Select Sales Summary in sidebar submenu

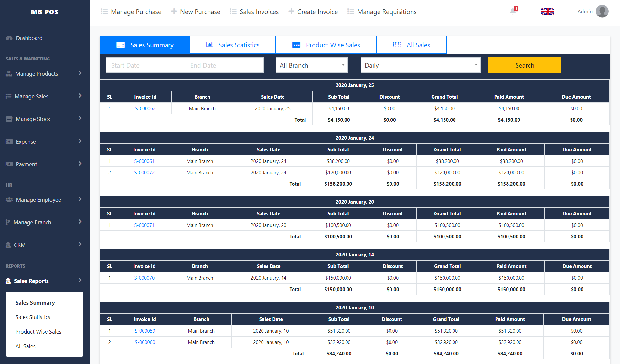35,303
